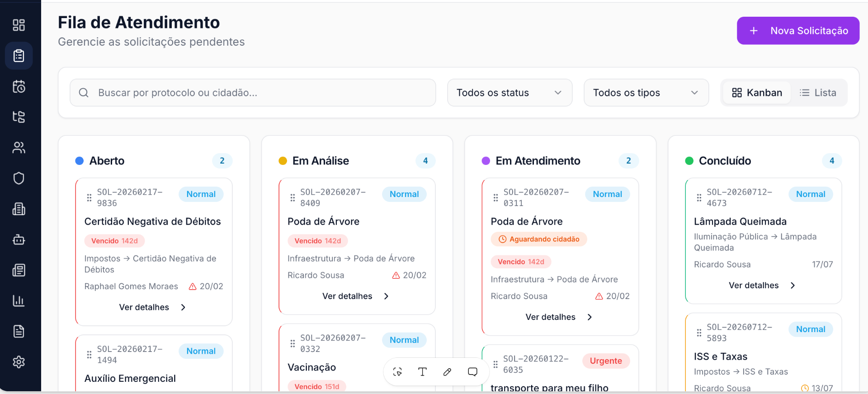
Task: Focus the Buscar por protocolo ou cidadão field
Action: [x=253, y=93]
